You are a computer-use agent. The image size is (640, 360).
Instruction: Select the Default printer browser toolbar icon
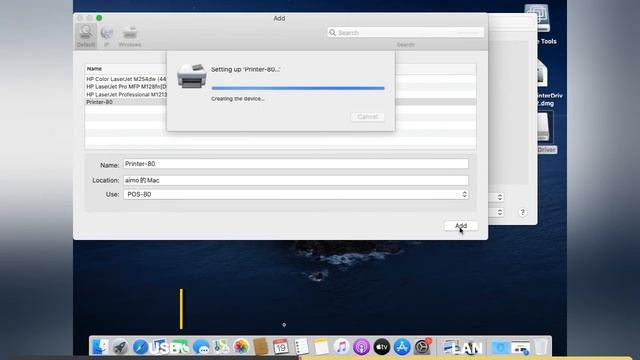pos(86,36)
